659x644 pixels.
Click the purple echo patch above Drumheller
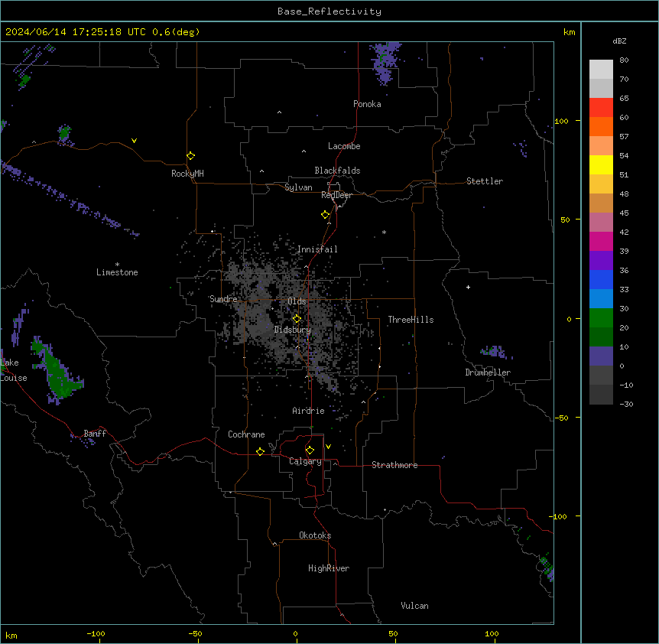[496, 353]
